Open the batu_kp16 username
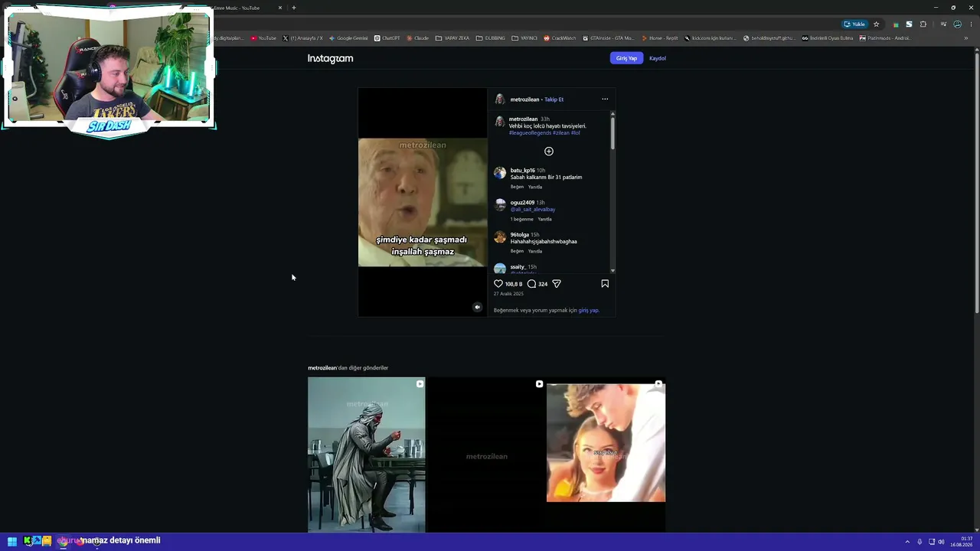980x551 pixels. coord(523,171)
